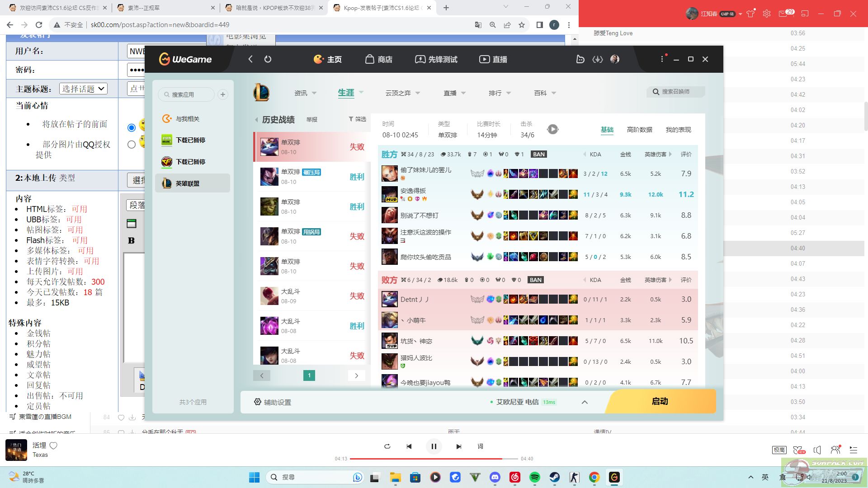868x488 pixels.
Task: Click the WeGame back arrow icon
Action: click(x=250, y=59)
